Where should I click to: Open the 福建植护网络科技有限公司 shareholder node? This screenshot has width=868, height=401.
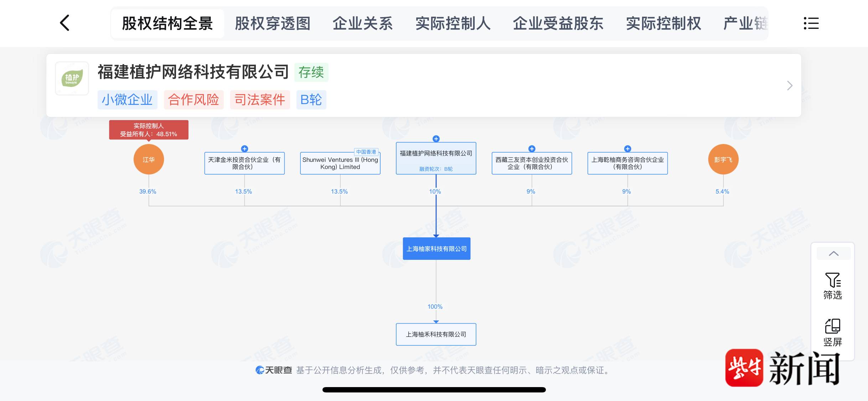click(x=436, y=158)
